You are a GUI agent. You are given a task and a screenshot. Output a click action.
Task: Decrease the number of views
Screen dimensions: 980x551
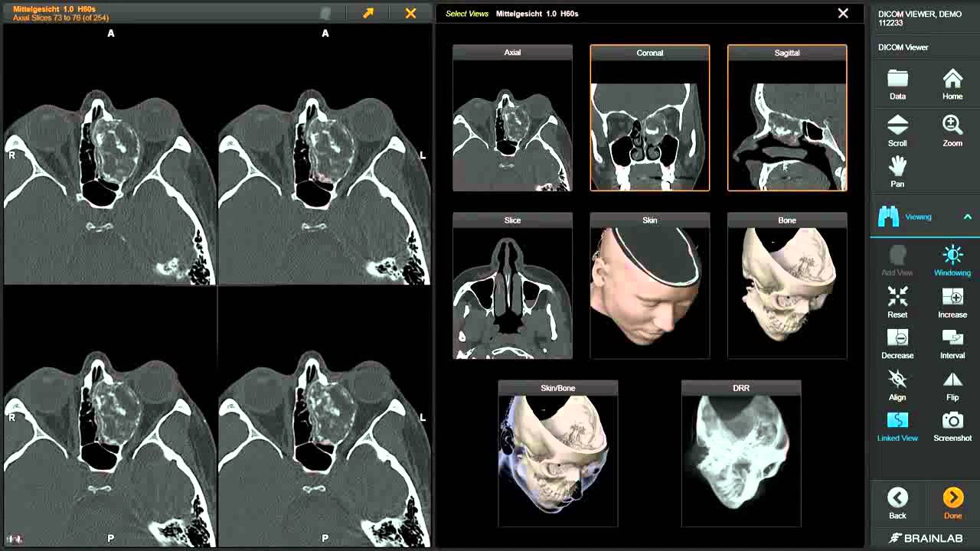tap(897, 344)
